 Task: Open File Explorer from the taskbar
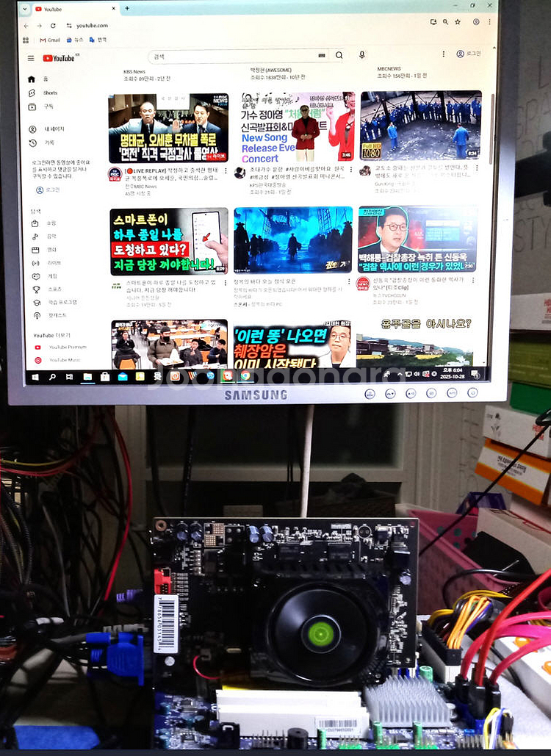pos(87,377)
